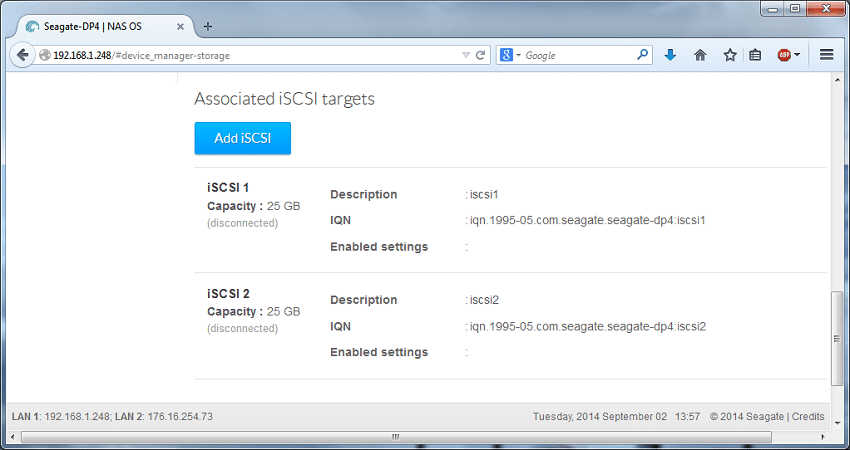Click the Associated iSCSI targets heading

[285, 99]
